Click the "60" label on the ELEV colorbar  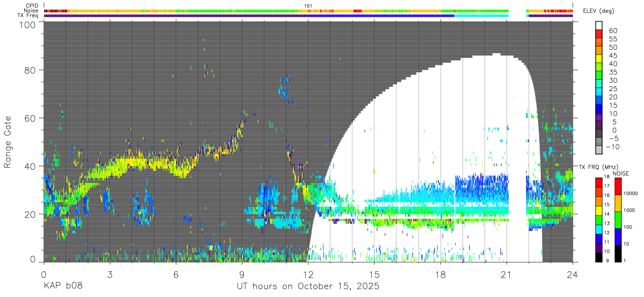point(614,30)
